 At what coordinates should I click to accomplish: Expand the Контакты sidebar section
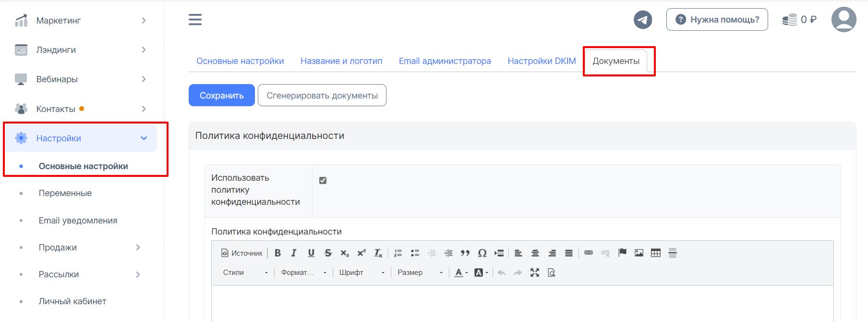click(81, 109)
